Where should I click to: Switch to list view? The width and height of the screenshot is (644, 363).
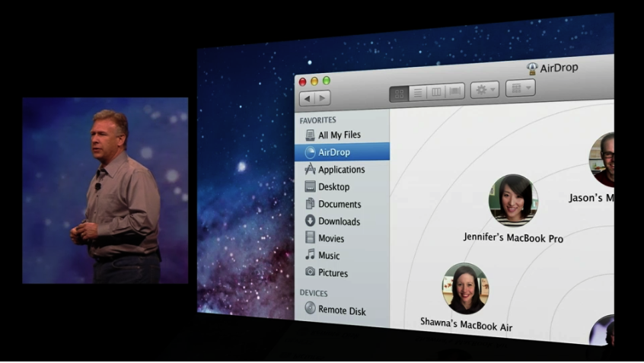coord(418,93)
